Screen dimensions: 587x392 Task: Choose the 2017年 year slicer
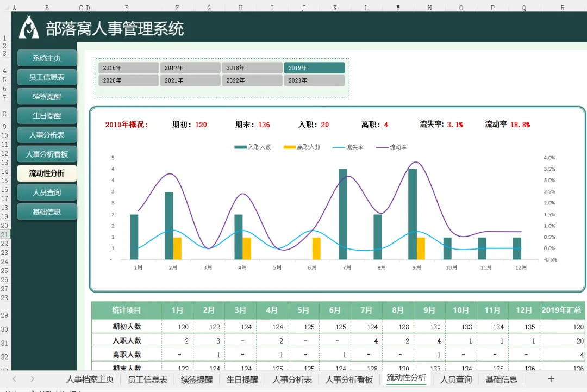190,68
